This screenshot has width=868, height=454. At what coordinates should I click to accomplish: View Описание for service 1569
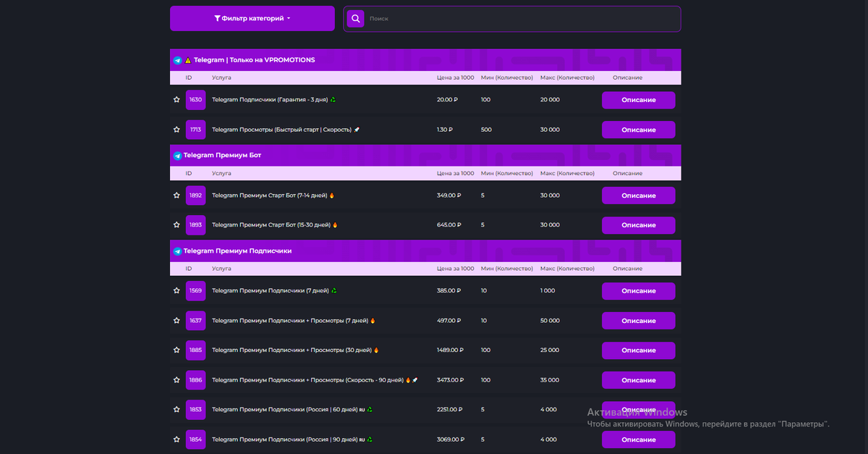point(639,291)
